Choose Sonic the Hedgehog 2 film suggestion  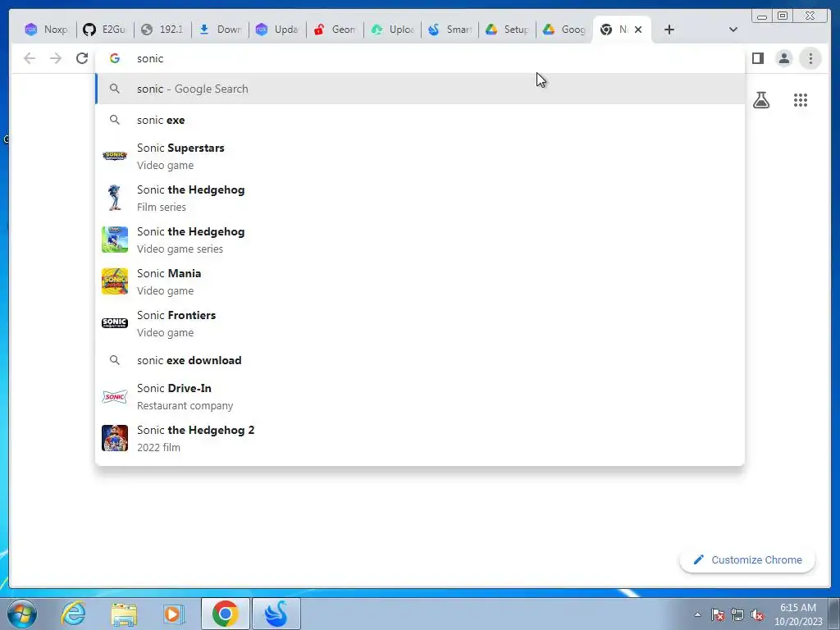(x=420, y=438)
